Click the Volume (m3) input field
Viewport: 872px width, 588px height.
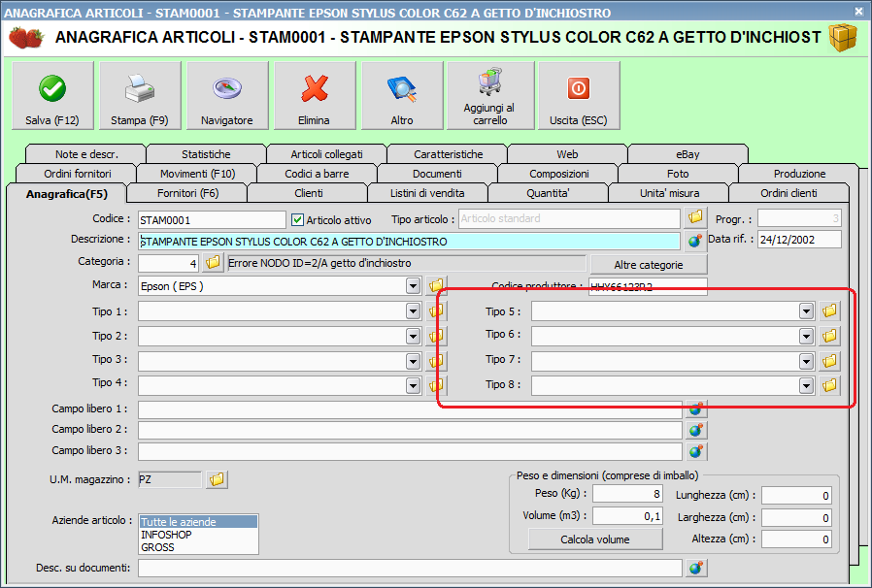click(x=627, y=516)
